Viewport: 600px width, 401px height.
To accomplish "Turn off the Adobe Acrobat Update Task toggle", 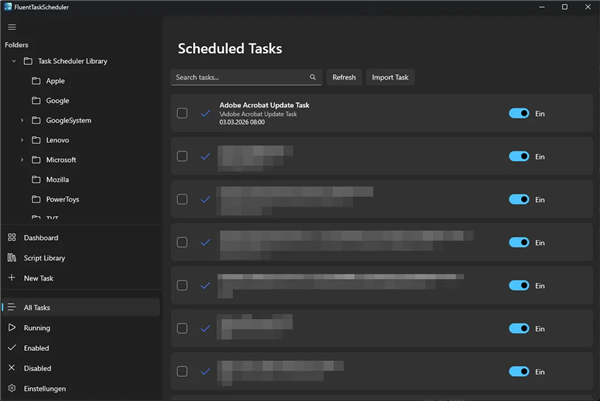I will coord(519,114).
